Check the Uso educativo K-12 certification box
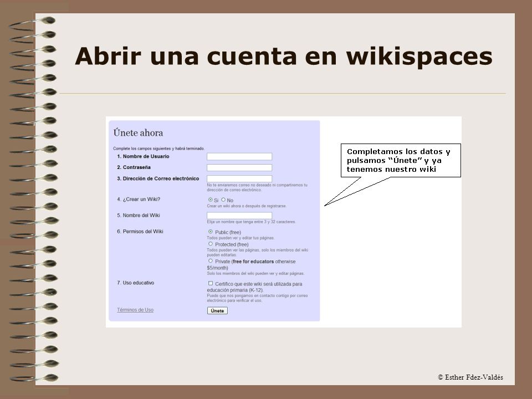Image resolution: width=532 pixels, height=399 pixels. tap(211, 283)
